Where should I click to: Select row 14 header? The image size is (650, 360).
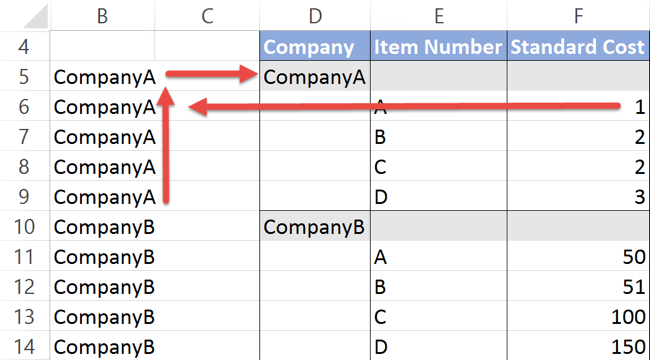coord(25,346)
